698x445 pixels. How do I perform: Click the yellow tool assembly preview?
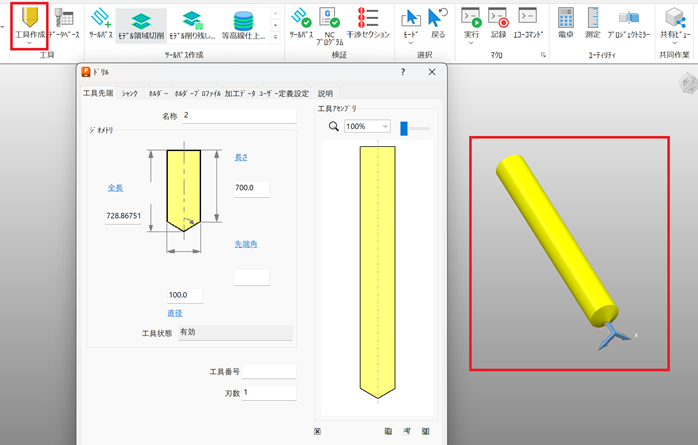click(377, 272)
